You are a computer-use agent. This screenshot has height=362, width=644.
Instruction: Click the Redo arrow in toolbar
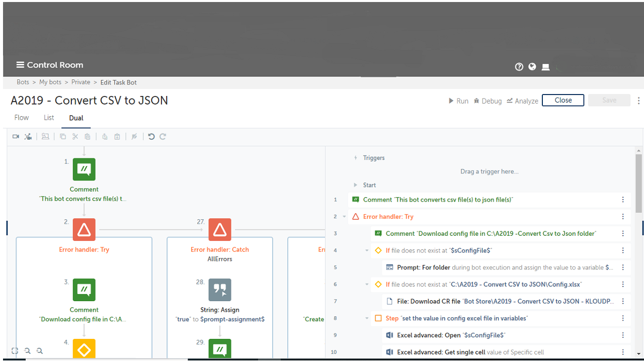point(163,137)
